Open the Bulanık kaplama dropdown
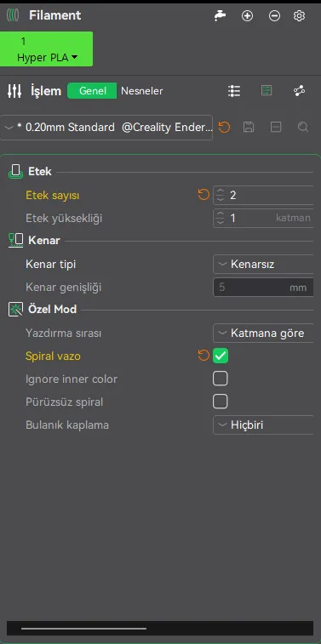Viewport: 321px width, 644px height. (x=263, y=425)
